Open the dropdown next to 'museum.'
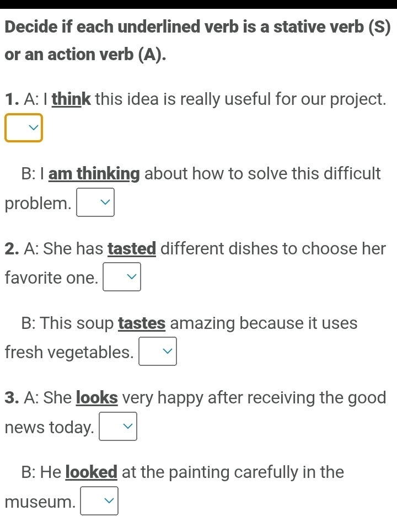The width and height of the screenshot is (397, 532). (99, 501)
